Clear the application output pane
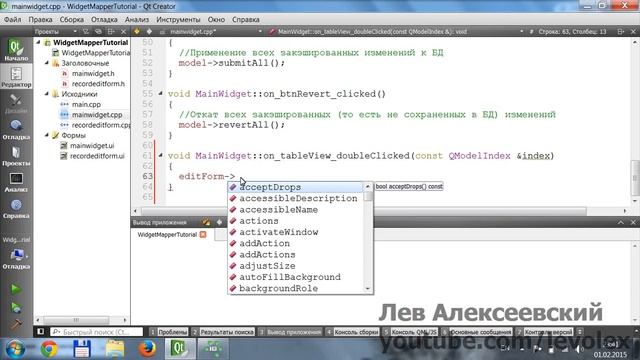Viewport: 640px width, 360px height. [x=206, y=222]
